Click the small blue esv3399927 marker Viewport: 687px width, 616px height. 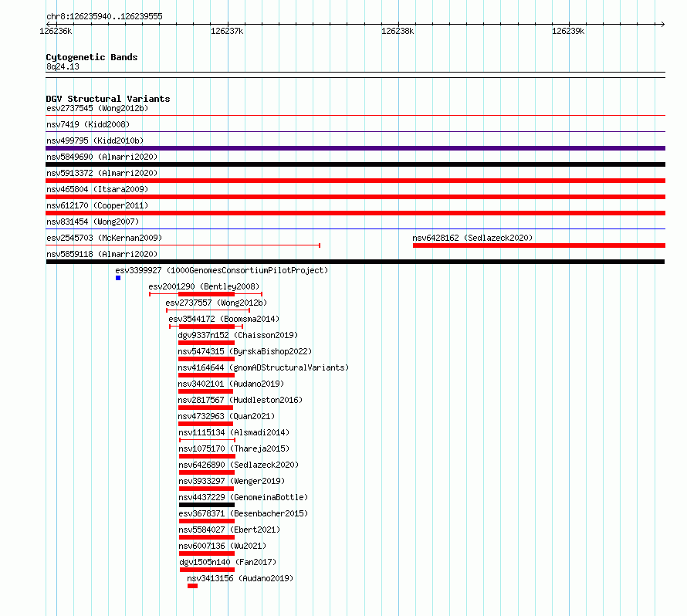(118, 278)
